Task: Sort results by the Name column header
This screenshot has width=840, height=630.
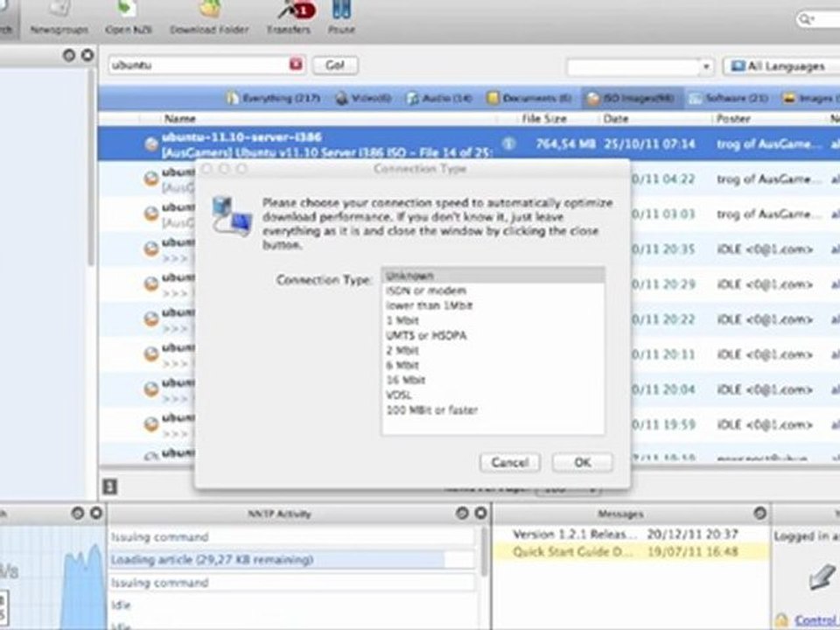Action: coord(180,118)
